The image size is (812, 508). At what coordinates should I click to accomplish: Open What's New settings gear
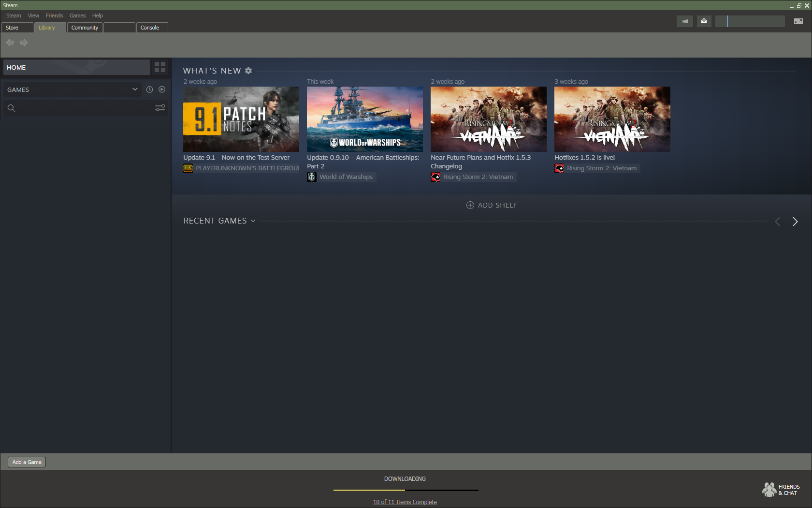(x=248, y=71)
